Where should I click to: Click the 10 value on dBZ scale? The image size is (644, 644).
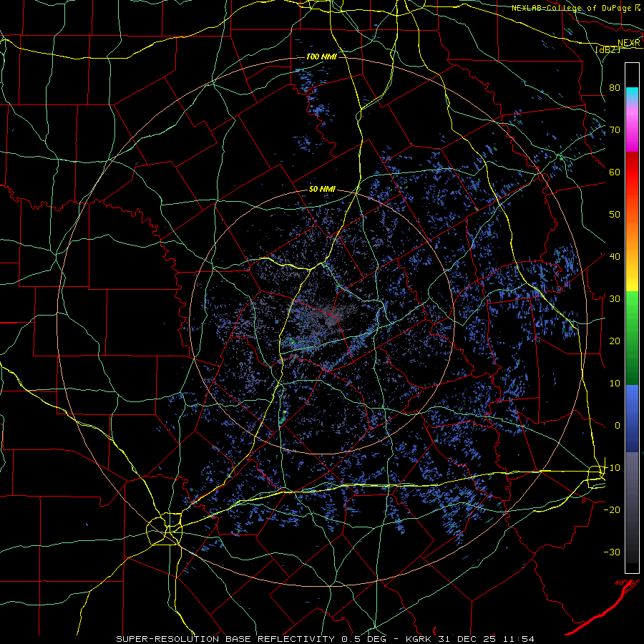pos(615,384)
